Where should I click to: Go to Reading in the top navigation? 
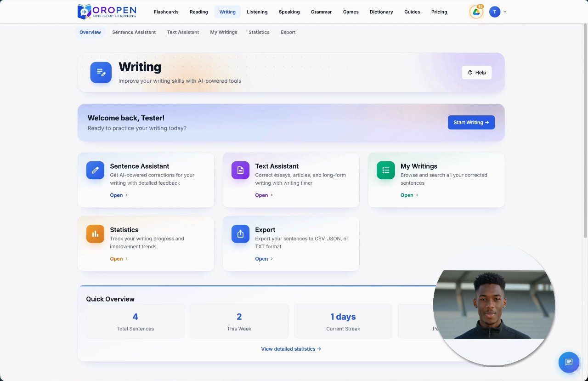[x=199, y=12]
